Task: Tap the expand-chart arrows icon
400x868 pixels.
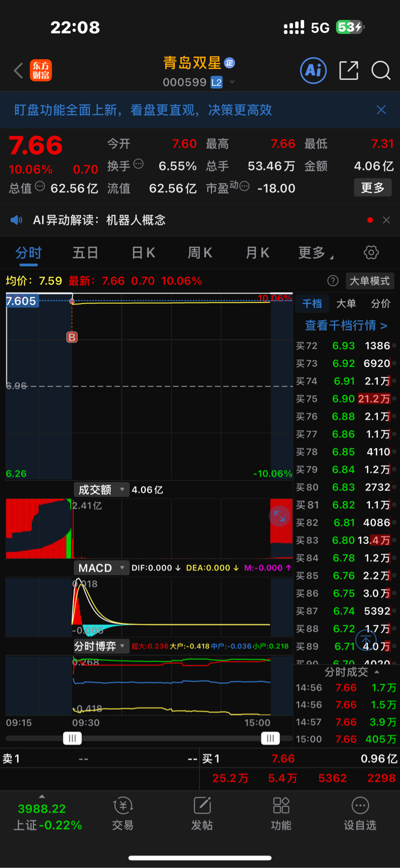Action: pyautogui.click(x=280, y=517)
